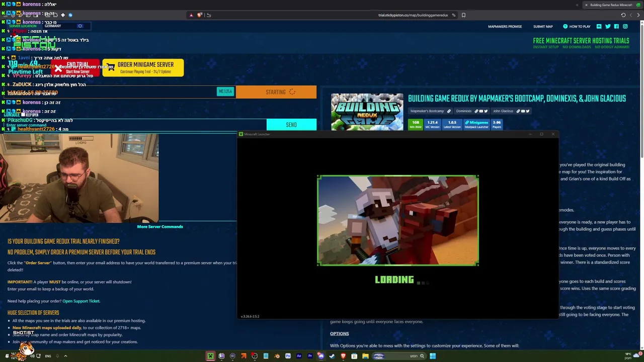This screenshot has width=644, height=362.
Task: Open Dominexis website link icon
Action: coord(476,111)
